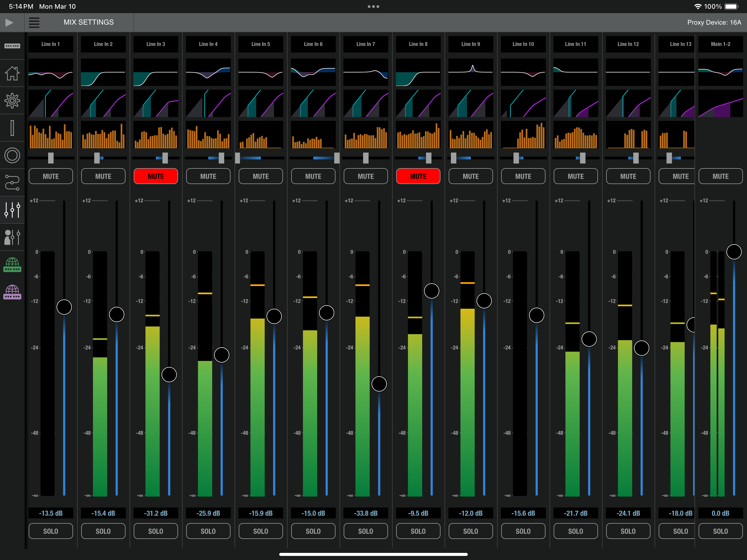Mute Line In 7 channel
The width and height of the screenshot is (747, 560).
coord(366,176)
